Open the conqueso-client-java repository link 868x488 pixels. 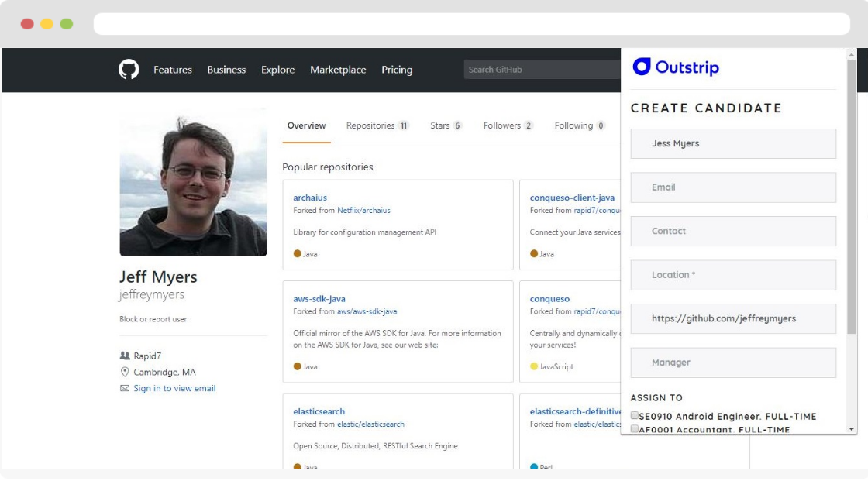tap(572, 198)
